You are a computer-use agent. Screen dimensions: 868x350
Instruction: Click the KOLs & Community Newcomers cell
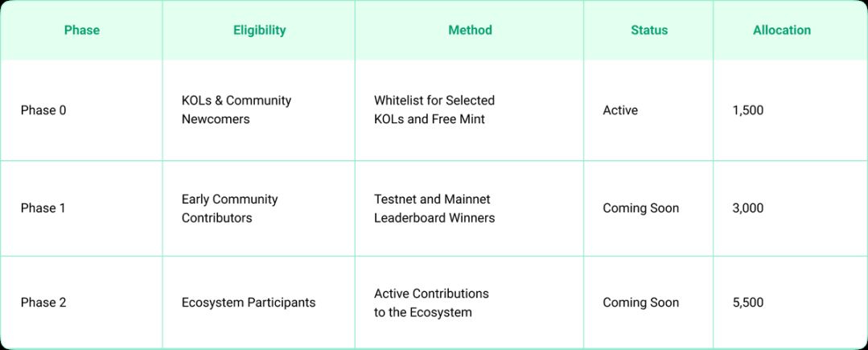(x=237, y=110)
